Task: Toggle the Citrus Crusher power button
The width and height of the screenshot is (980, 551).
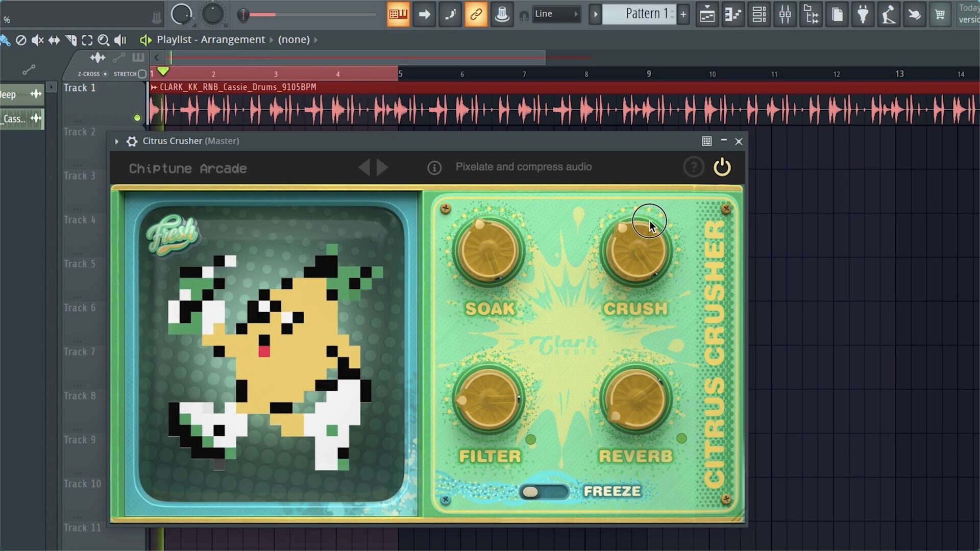Action: coord(722,167)
